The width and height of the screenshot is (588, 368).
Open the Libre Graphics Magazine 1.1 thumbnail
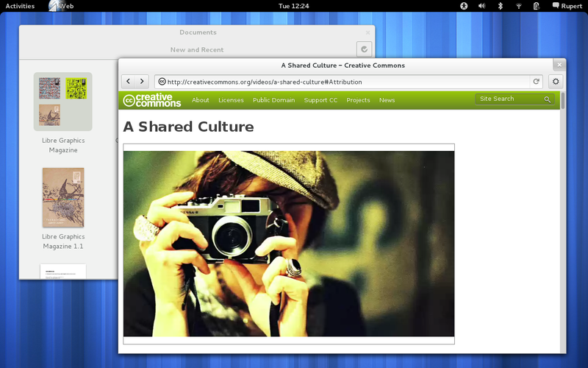(x=63, y=197)
